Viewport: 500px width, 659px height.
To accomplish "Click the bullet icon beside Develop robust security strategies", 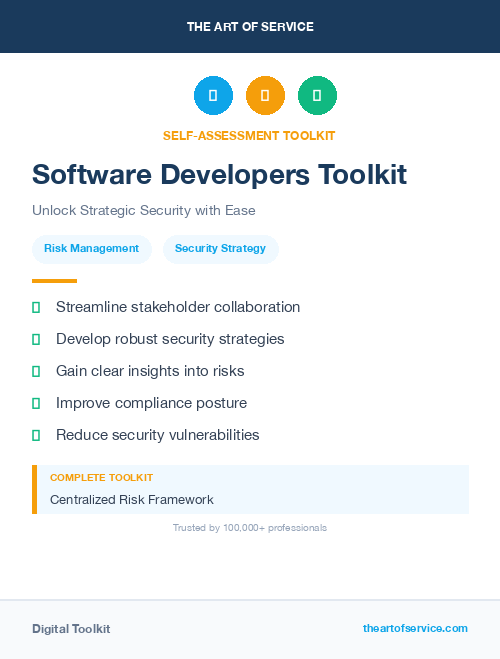I will click(36, 339).
